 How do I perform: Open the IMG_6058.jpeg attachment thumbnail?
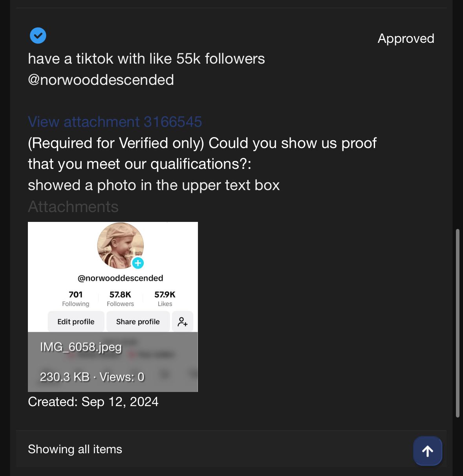pos(113,307)
